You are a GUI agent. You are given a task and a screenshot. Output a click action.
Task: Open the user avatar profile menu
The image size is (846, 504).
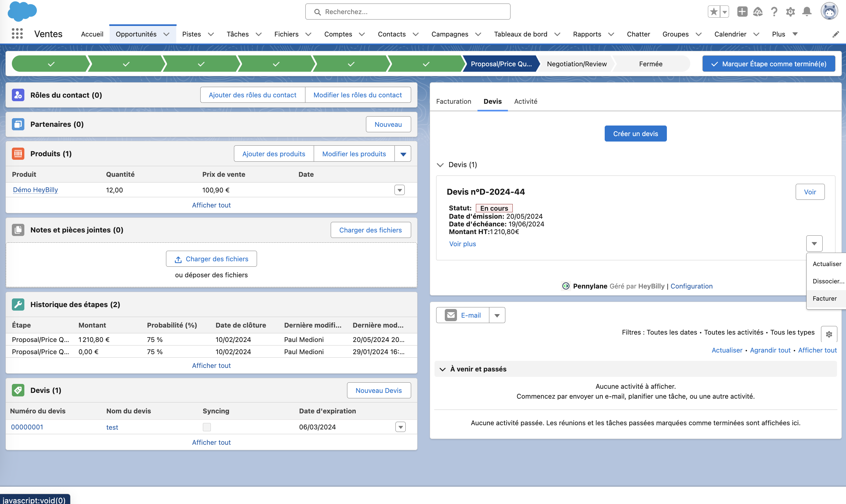pyautogui.click(x=829, y=12)
